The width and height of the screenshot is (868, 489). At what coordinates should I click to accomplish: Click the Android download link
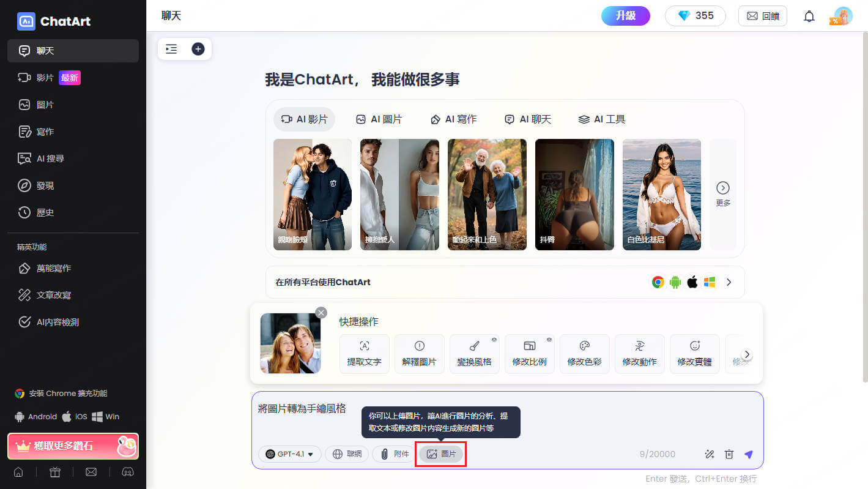(36, 417)
